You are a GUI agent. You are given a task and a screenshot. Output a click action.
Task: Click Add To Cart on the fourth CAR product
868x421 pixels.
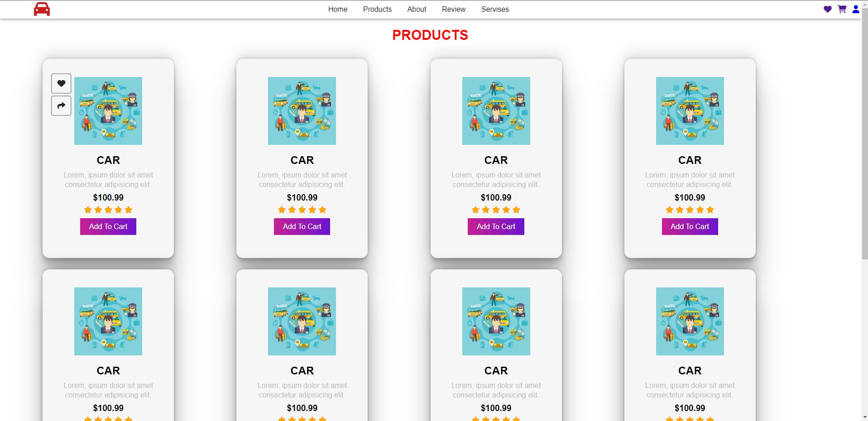(x=690, y=226)
